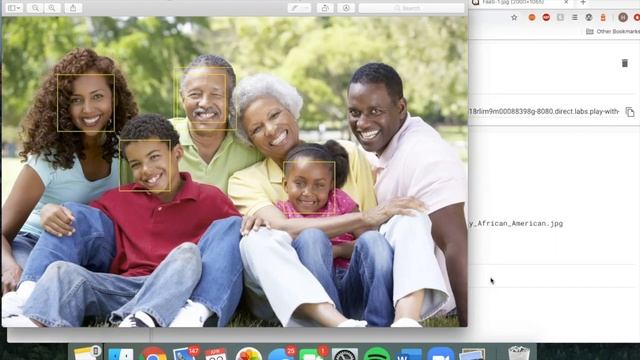The image size is (640, 360).
Task: Launch Google Chrome from the Dock
Action: (153, 353)
